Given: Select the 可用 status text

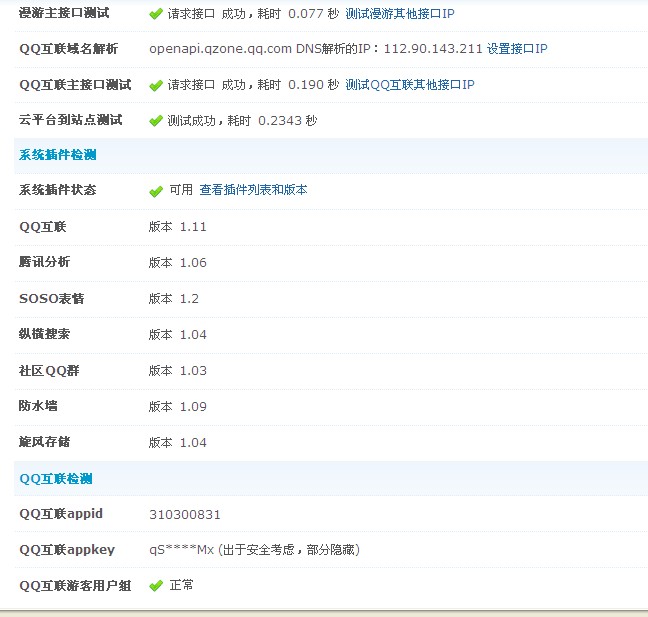Looking at the screenshot, I should point(181,190).
